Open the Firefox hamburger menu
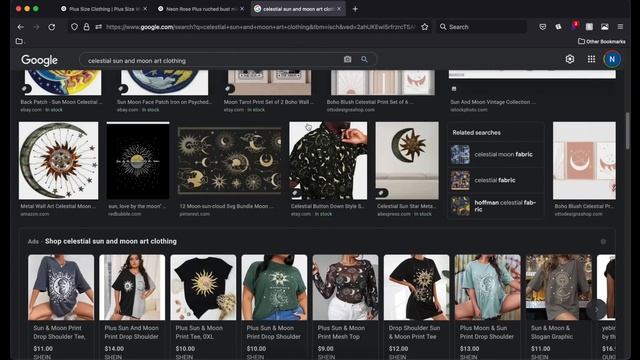The image size is (640, 360). point(620,27)
